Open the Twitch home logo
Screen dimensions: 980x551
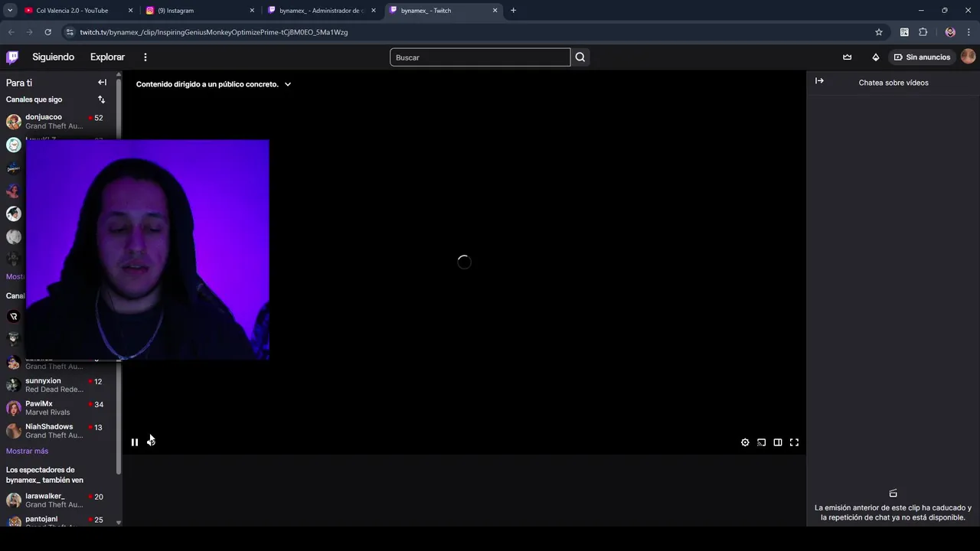tap(12, 57)
